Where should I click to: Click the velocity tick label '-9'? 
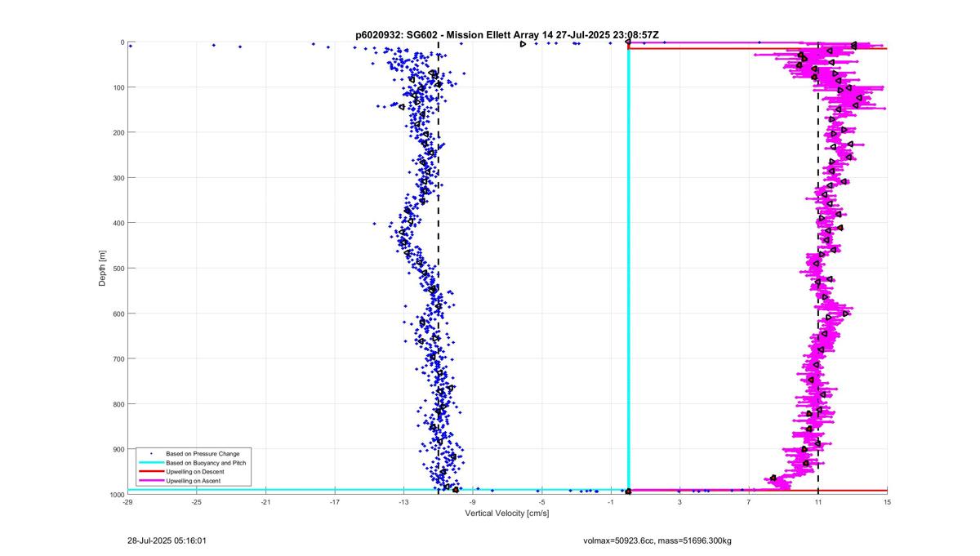[x=473, y=502]
